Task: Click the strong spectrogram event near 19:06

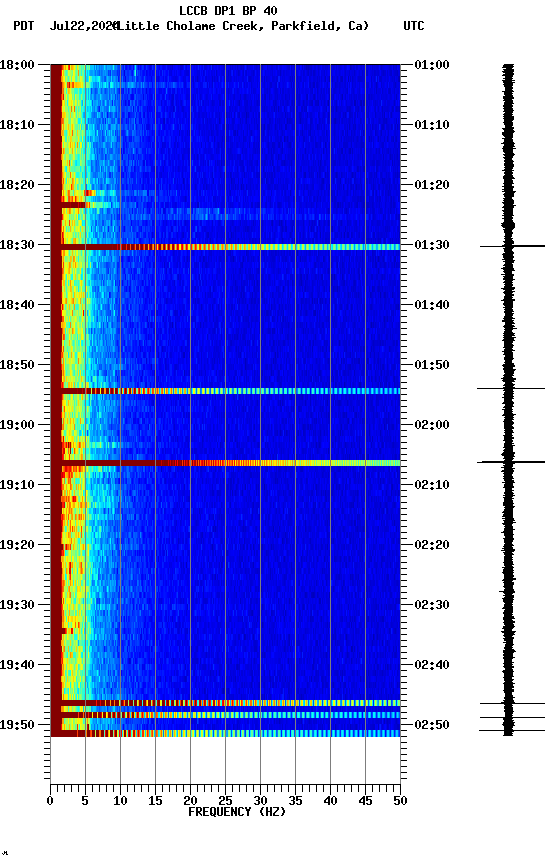Action: coord(225,463)
